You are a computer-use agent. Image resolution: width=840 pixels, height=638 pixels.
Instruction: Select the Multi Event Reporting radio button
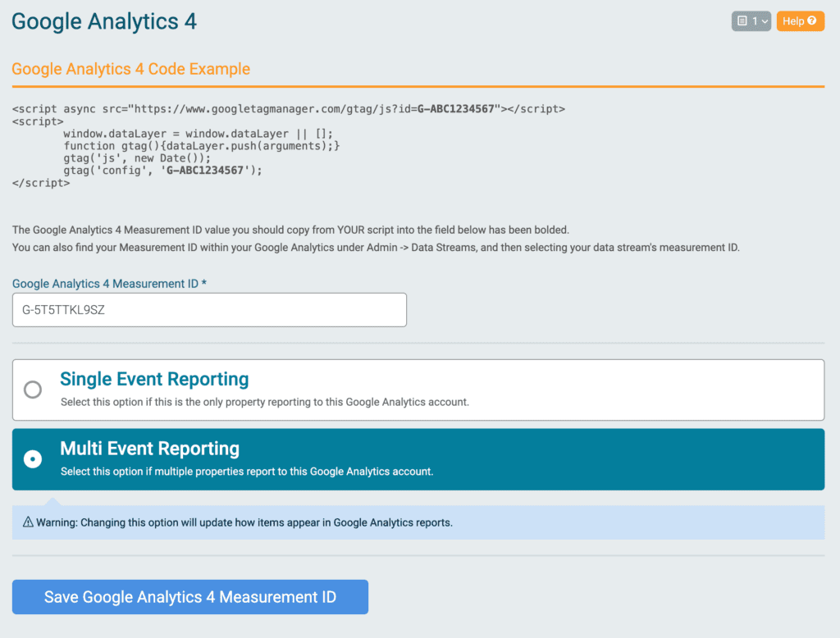(33, 459)
